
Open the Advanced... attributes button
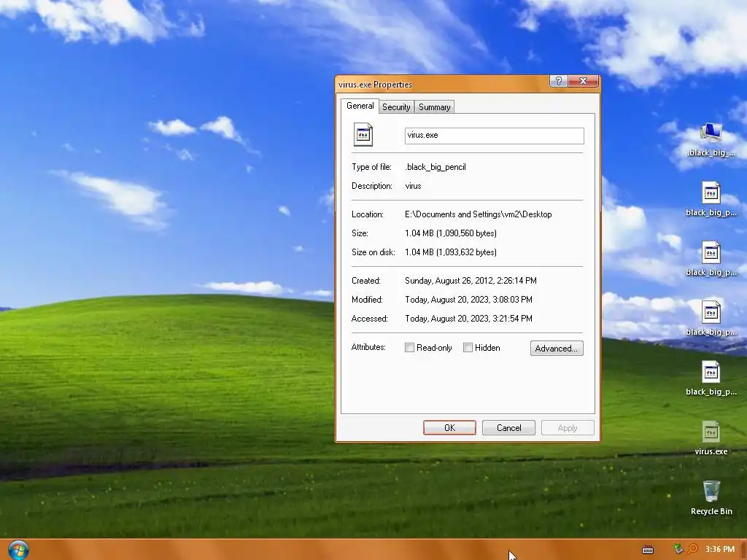coord(557,348)
